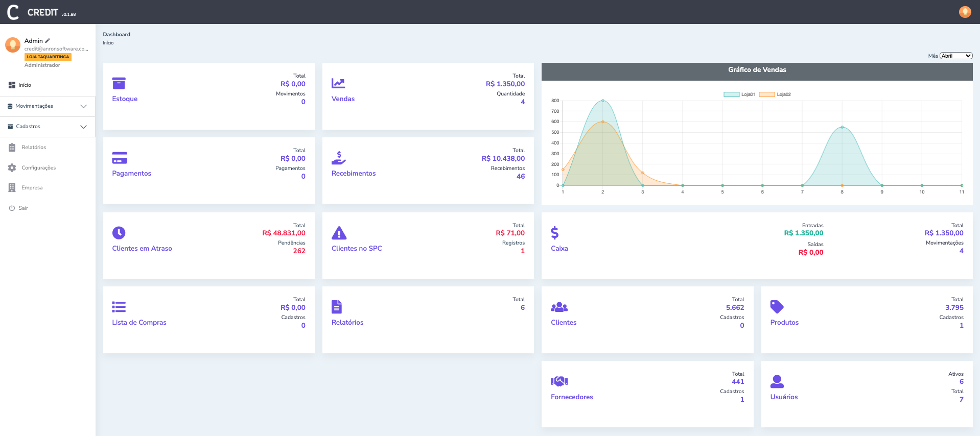Viewport: 980px width, 436px height.
Task: Click the Fornecedores handshake icon
Action: click(559, 381)
